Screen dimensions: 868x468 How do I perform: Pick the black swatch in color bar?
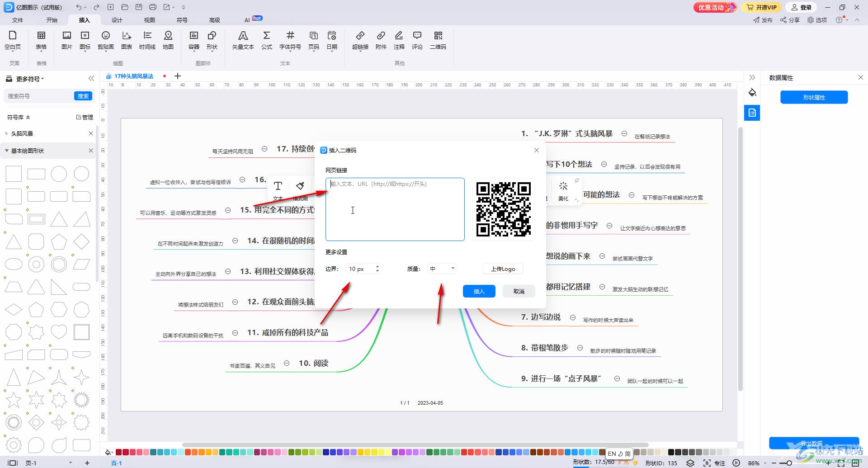(671, 452)
